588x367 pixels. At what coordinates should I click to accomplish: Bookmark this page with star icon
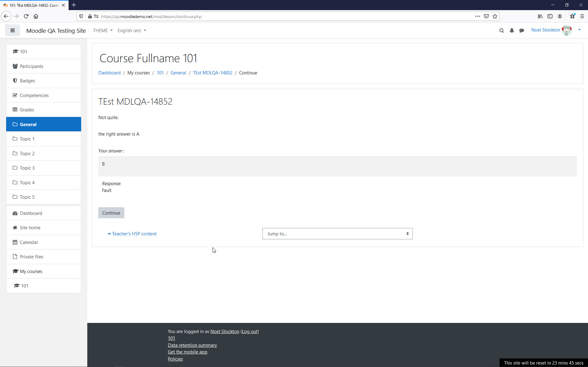[495, 16]
